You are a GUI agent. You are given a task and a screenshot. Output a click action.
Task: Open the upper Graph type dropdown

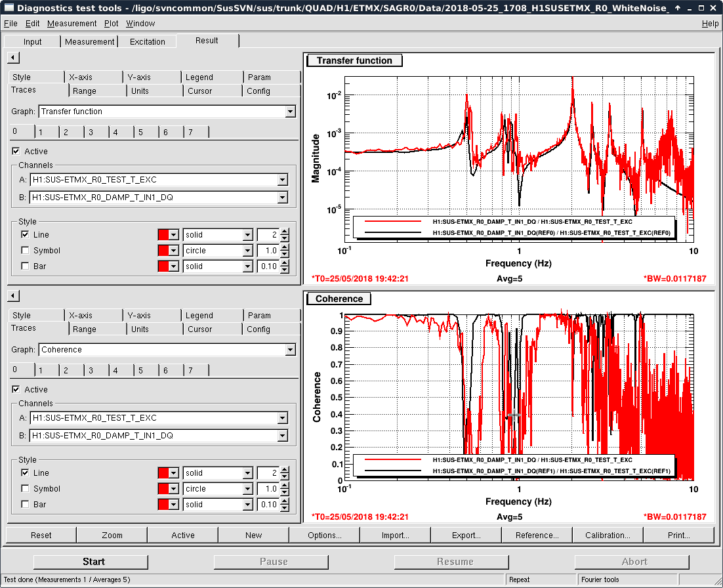[x=290, y=112]
